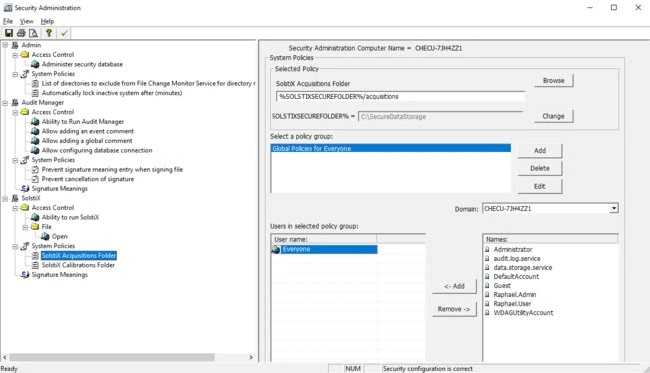This screenshot has width=650, height=373.
Task: Click the Administer security database icon
Action: point(35,64)
